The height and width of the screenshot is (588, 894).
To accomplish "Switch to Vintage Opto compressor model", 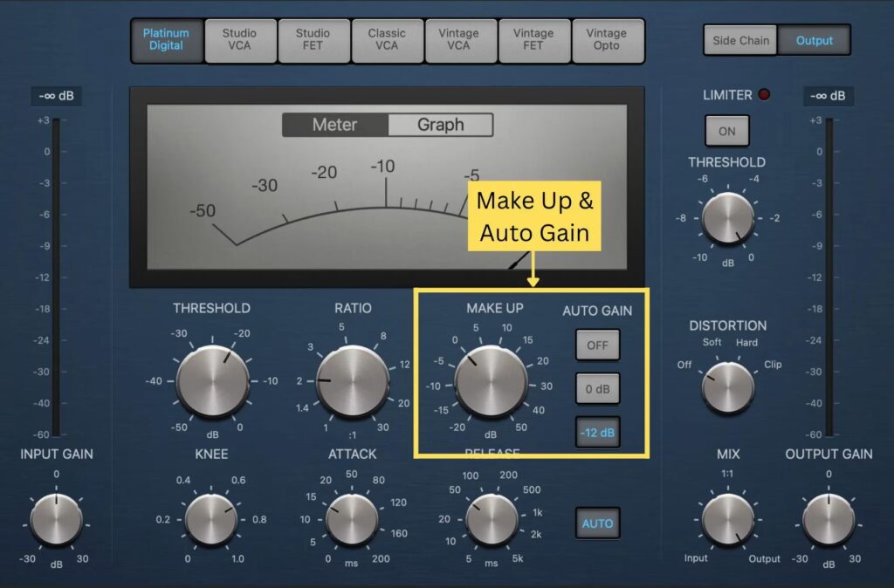I will (607, 40).
